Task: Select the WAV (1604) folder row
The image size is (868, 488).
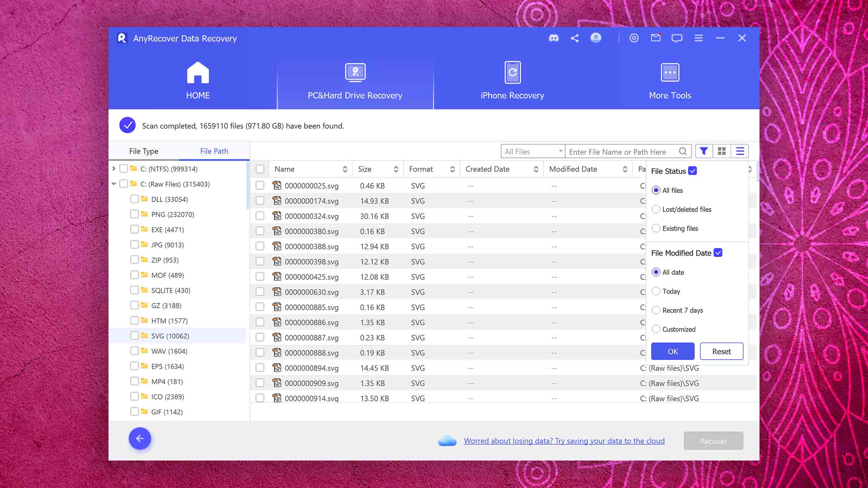Action: tap(178, 351)
